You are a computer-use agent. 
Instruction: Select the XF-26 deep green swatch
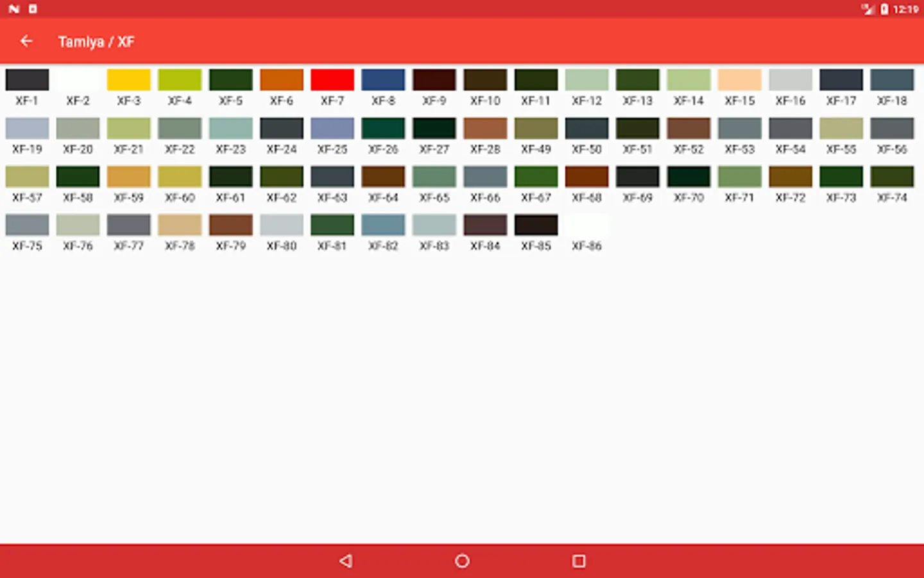pos(383,128)
